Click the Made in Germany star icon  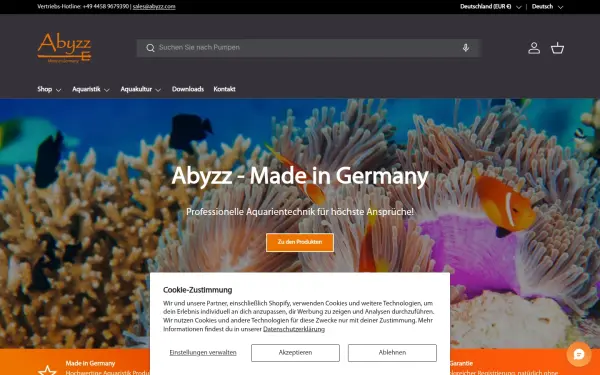47,370
